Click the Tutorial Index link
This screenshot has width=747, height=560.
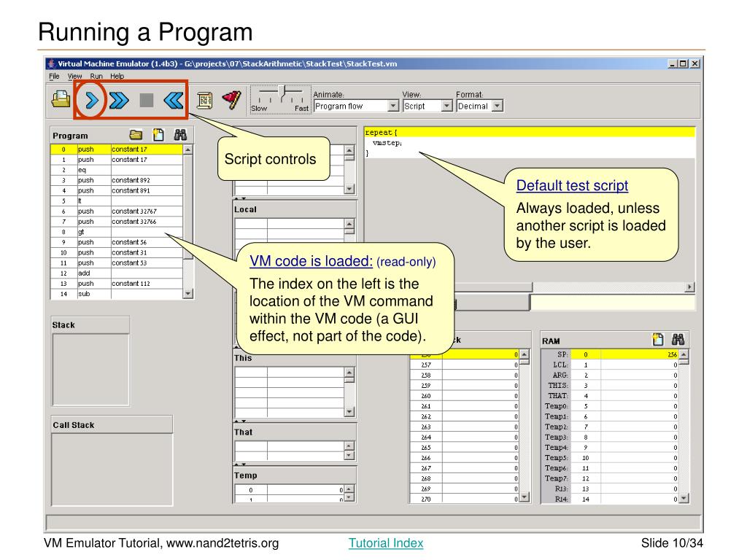coord(386,542)
